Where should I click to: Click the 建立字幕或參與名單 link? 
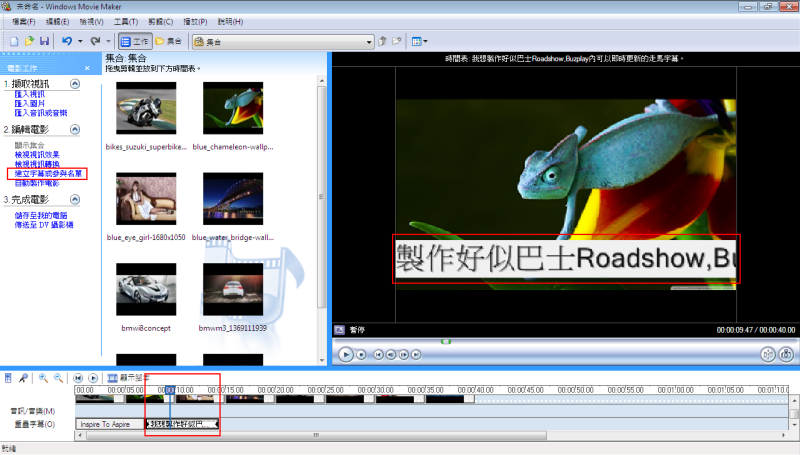(x=48, y=173)
